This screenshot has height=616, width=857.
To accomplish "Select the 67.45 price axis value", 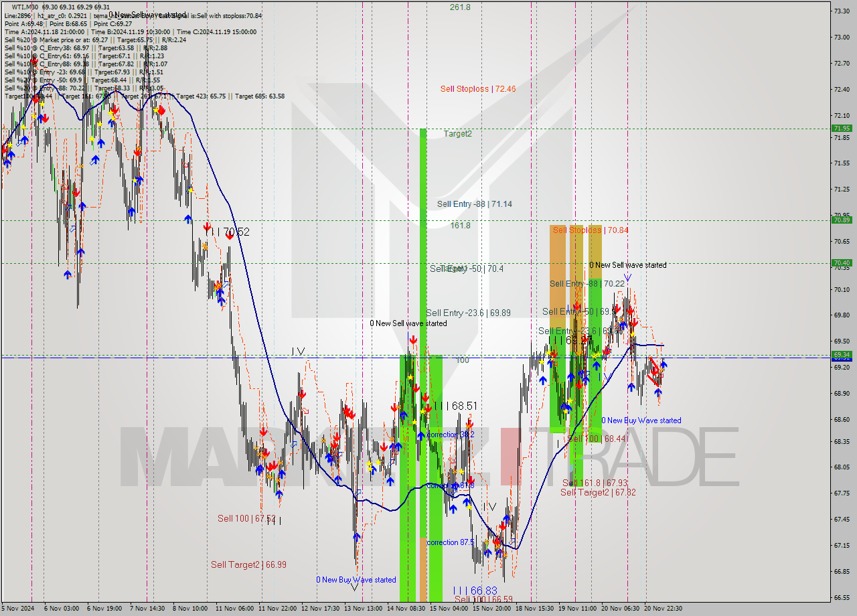I will click(x=842, y=520).
